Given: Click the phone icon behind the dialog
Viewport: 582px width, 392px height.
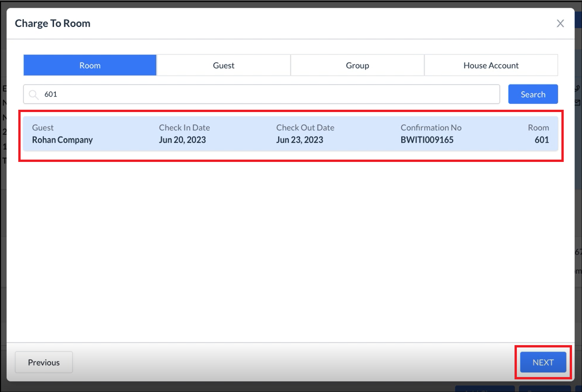Looking at the screenshot, I should pos(577,88).
